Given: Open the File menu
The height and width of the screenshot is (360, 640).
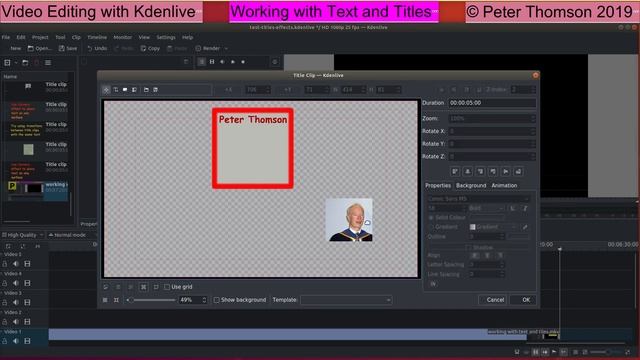Looking at the screenshot, I should pyautogui.click(x=6, y=37).
